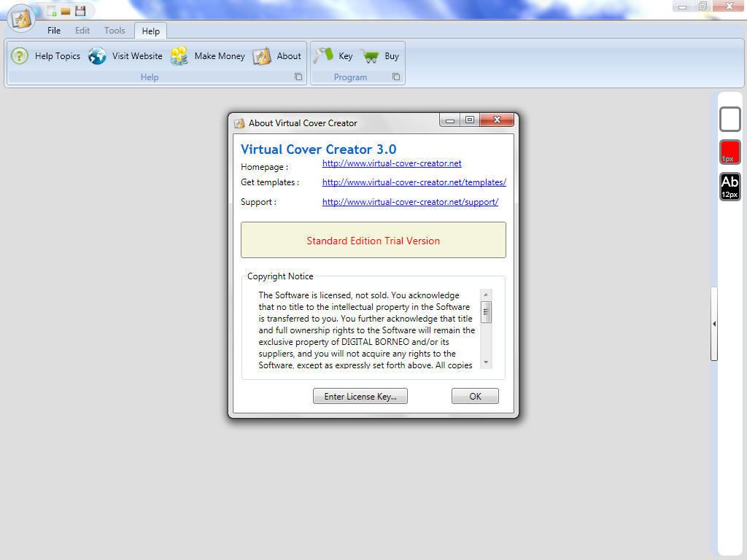The height and width of the screenshot is (560, 747).
Task: Click the Enter License Key button
Action: [360, 396]
